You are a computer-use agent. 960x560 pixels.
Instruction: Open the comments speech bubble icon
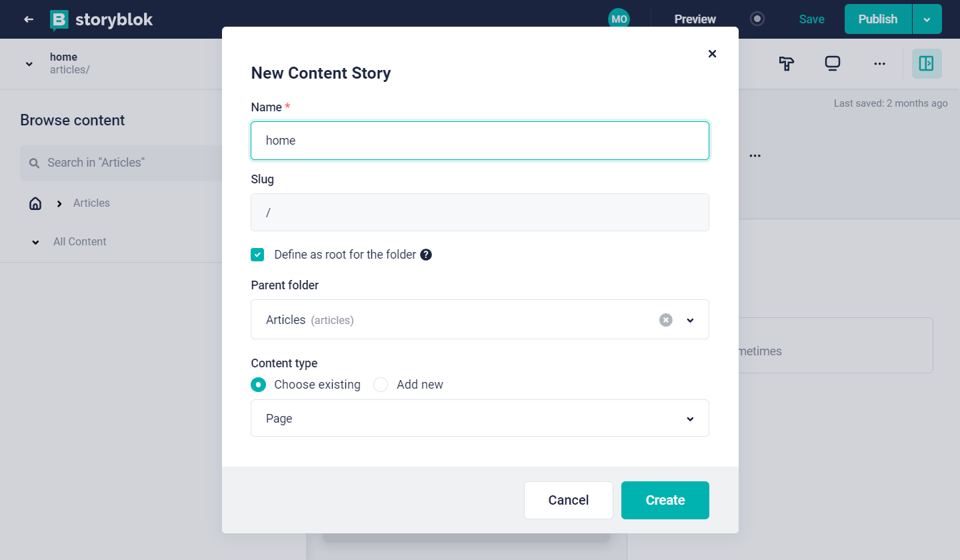click(x=832, y=63)
